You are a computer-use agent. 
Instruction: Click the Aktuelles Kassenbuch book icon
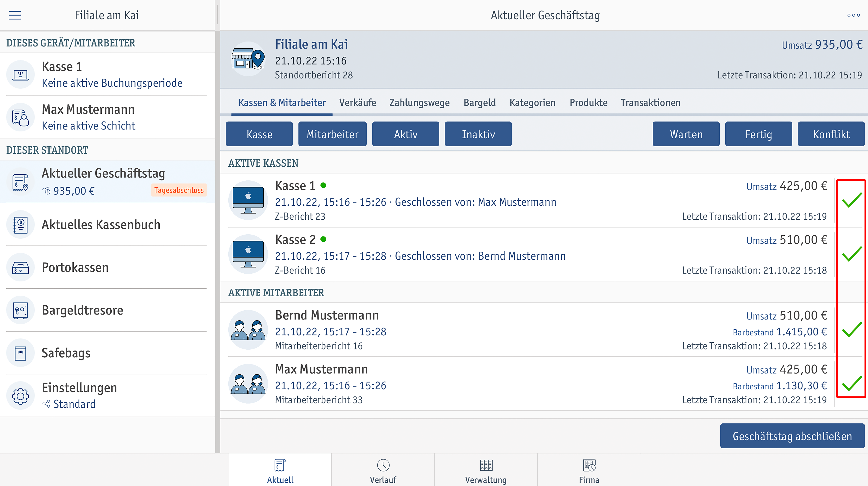pyautogui.click(x=21, y=224)
